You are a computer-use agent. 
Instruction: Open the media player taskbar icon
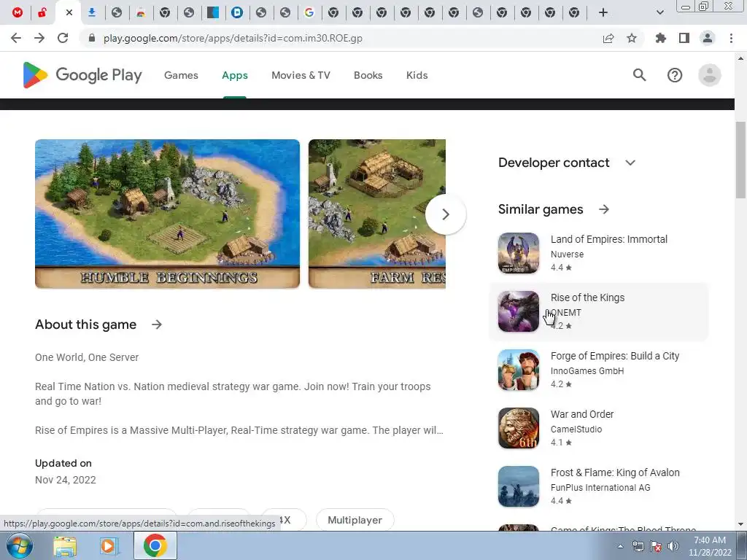point(109,546)
